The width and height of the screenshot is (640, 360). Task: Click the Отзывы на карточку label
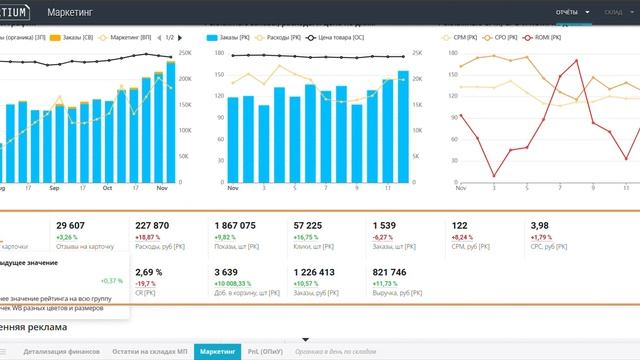tap(85, 247)
